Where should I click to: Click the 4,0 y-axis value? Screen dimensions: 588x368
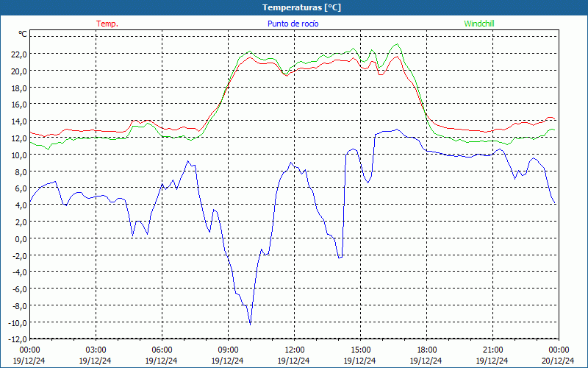[x=21, y=205]
